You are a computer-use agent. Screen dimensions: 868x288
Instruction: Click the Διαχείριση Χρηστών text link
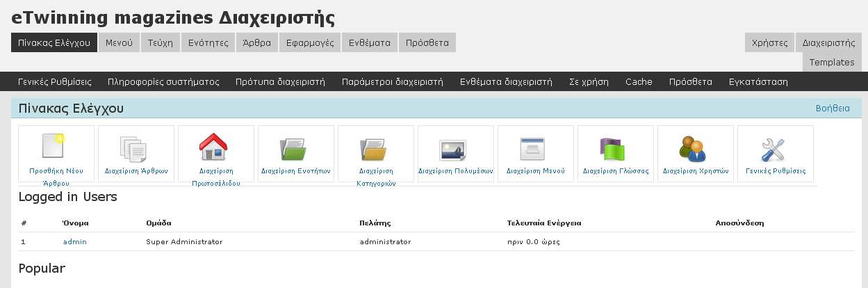pos(696,170)
